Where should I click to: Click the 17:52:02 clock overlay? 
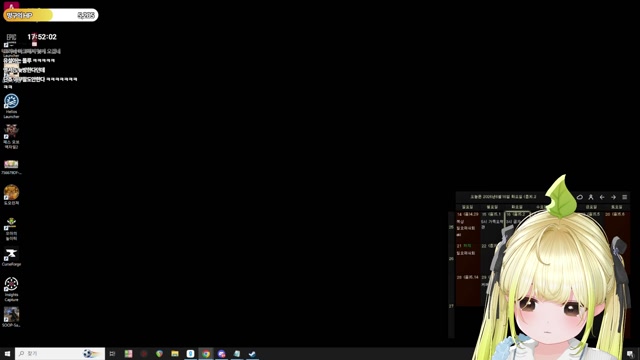[x=42, y=37]
